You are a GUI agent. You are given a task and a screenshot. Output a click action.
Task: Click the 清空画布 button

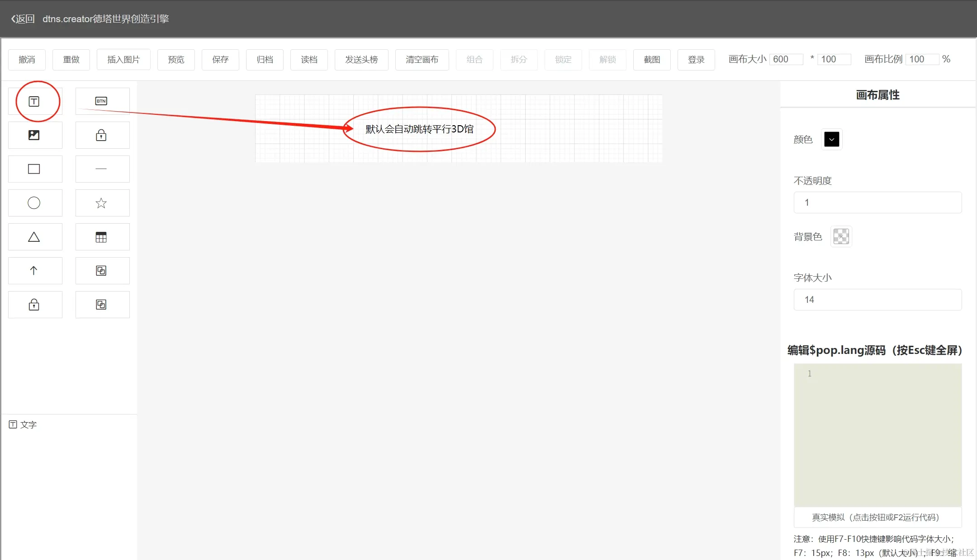point(422,60)
